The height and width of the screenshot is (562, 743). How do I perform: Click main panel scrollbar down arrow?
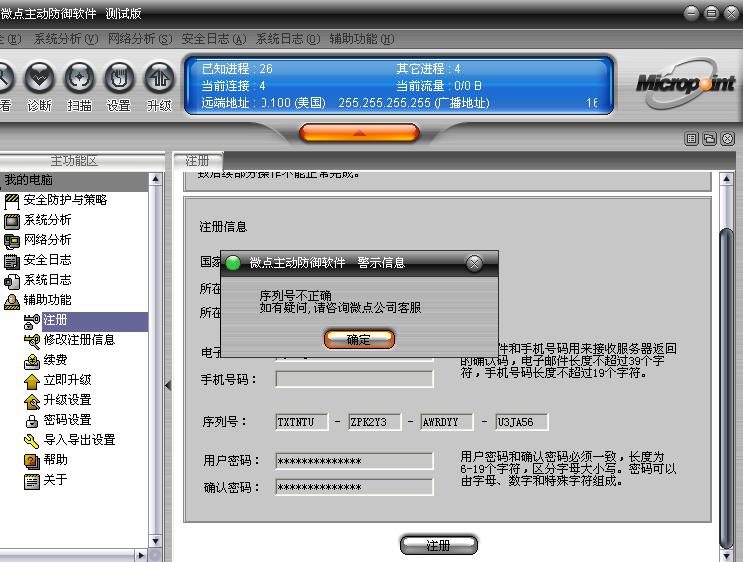[x=726, y=555]
